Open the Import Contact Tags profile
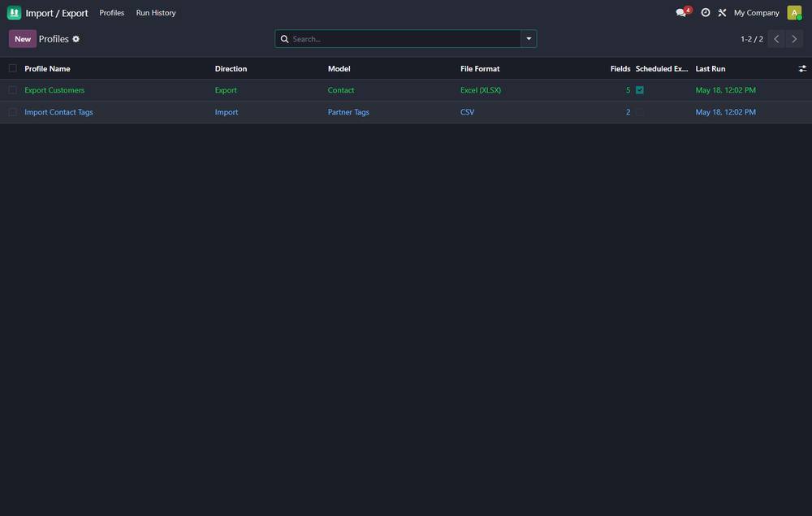This screenshot has height=516, width=812. [x=59, y=112]
